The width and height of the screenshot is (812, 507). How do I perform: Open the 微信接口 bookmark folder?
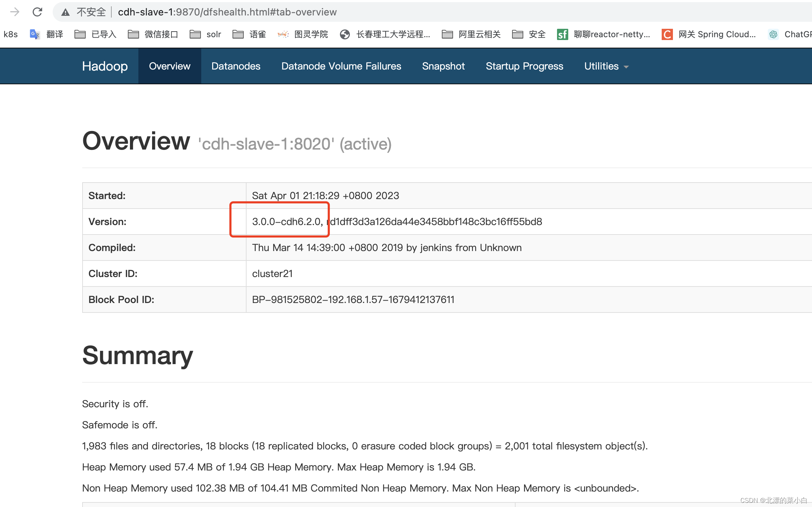[x=153, y=34]
